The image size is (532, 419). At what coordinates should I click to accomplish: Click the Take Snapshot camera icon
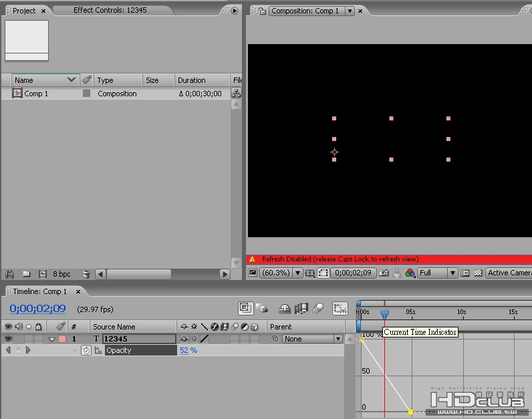tap(384, 273)
